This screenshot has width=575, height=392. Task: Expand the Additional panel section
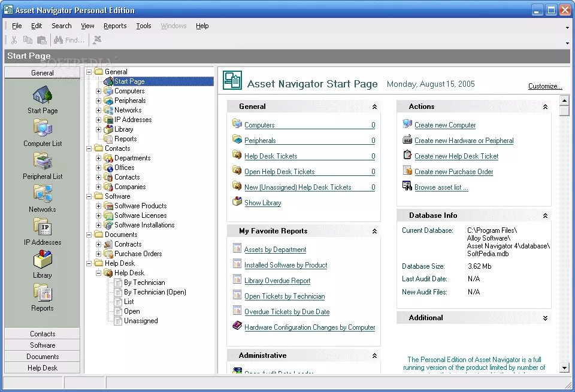tap(545, 318)
